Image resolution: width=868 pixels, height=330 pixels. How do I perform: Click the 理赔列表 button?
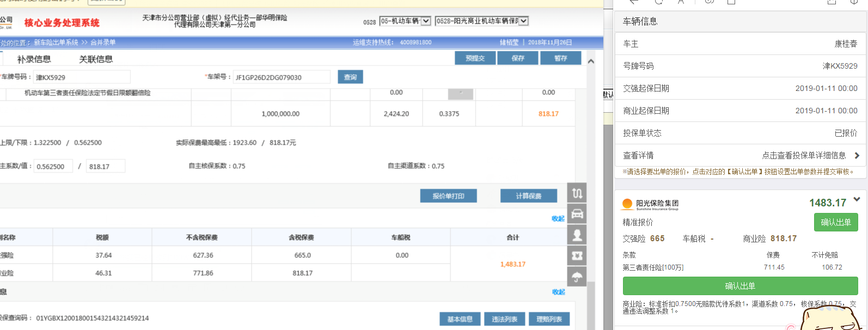[x=549, y=319]
